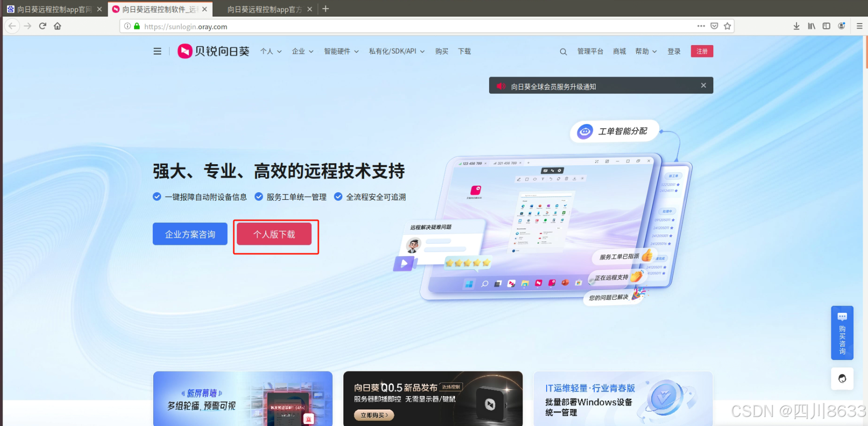Open site search magnifier icon

[x=563, y=52]
